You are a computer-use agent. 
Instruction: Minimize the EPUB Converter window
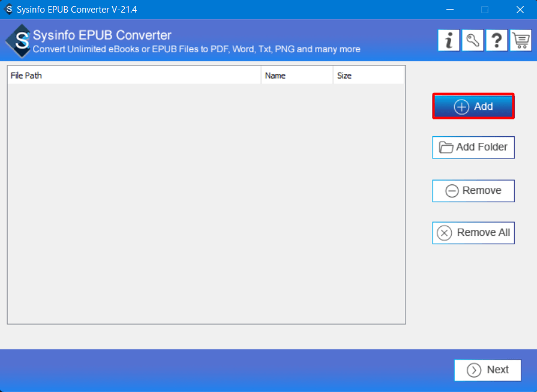click(450, 10)
